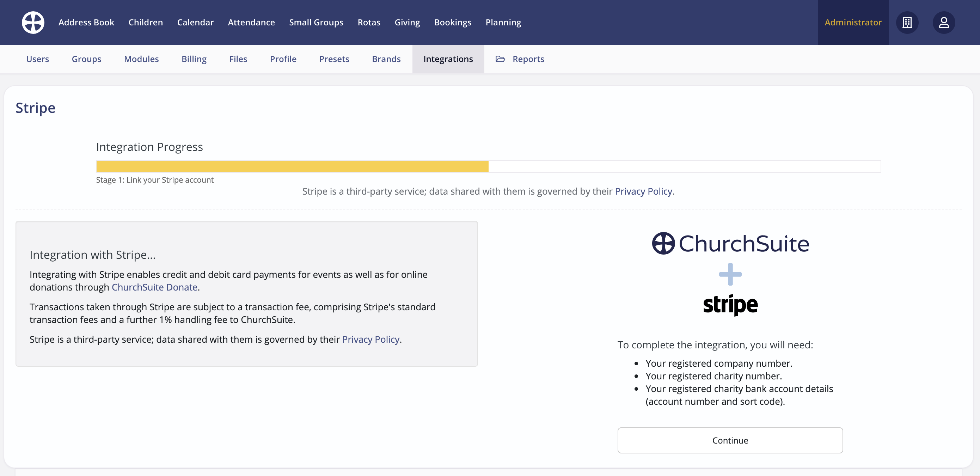Click Privacy Policy link in info box

coord(370,340)
